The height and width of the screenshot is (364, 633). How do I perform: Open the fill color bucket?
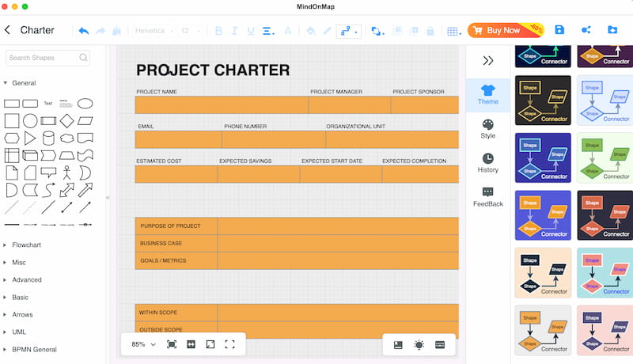tap(310, 31)
